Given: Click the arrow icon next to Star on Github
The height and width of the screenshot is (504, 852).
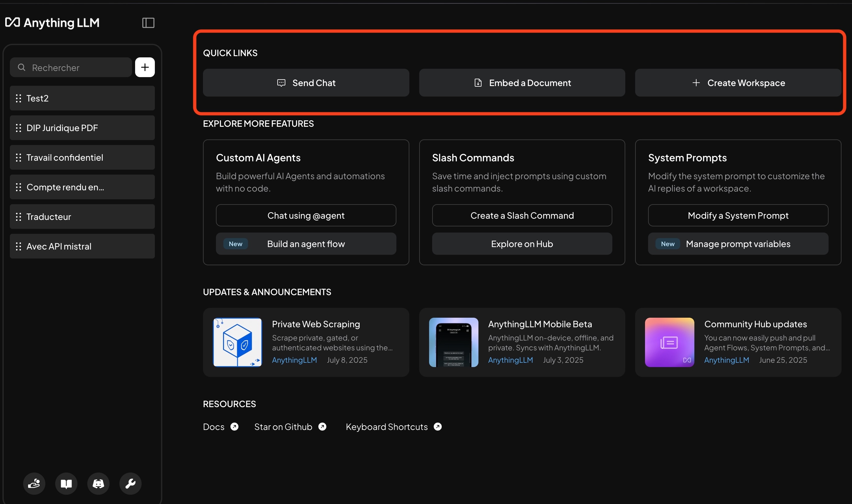Looking at the screenshot, I should 322,427.
